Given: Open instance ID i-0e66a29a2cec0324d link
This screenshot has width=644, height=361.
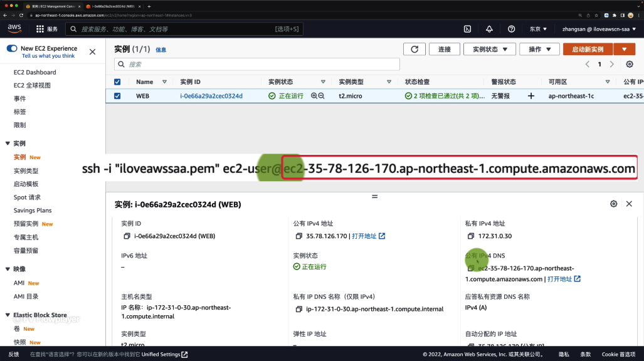Looking at the screenshot, I should (x=211, y=96).
